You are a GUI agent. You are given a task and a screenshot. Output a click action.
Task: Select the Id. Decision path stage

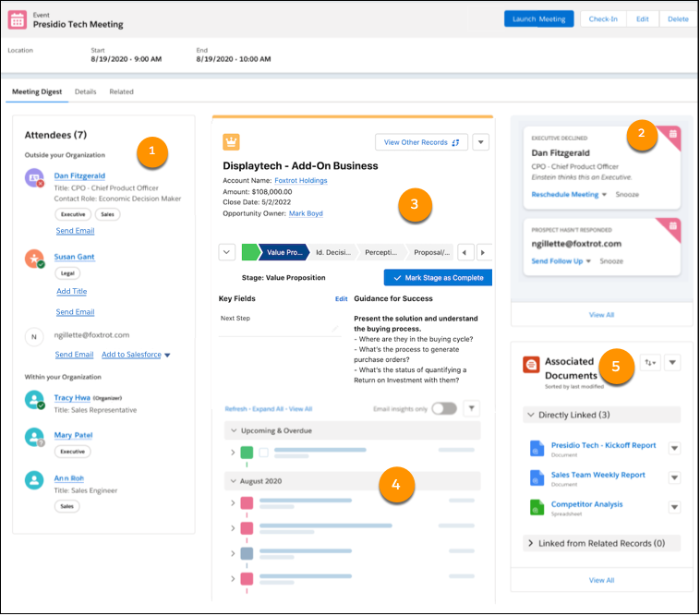333,252
